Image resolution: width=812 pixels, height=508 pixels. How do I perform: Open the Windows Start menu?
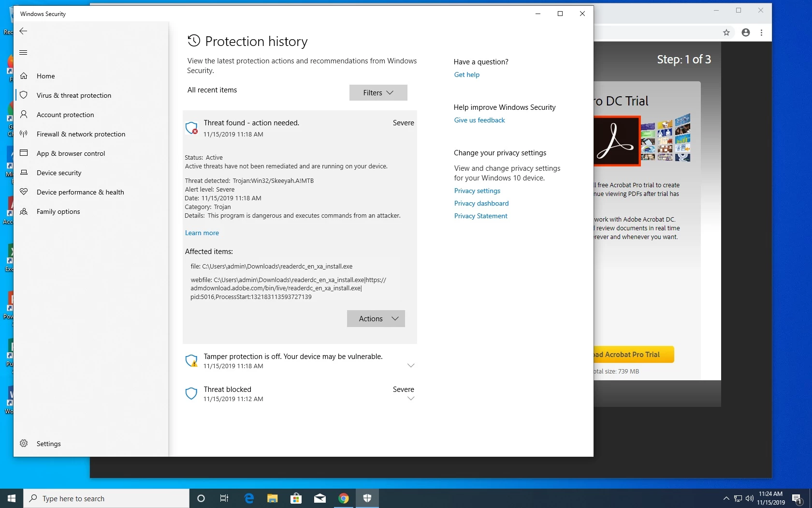(x=12, y=498)
